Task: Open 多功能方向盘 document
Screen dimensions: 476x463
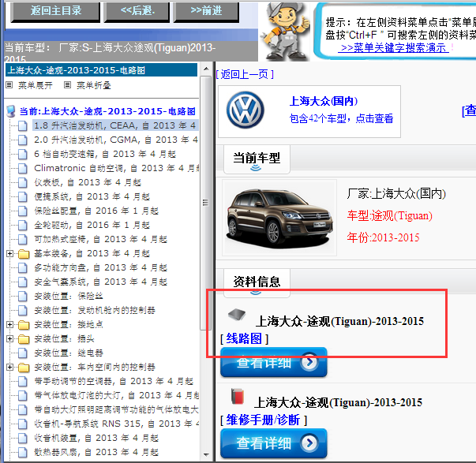Action: click(100, 267)
